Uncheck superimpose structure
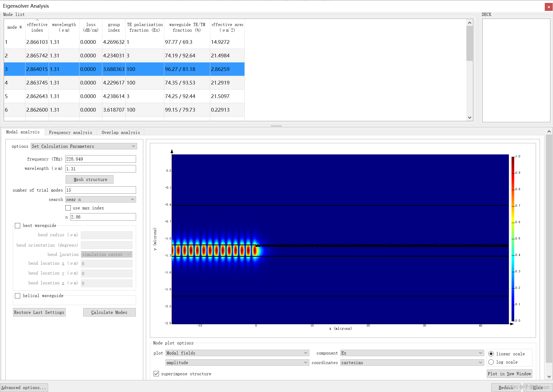 [156, 374]
